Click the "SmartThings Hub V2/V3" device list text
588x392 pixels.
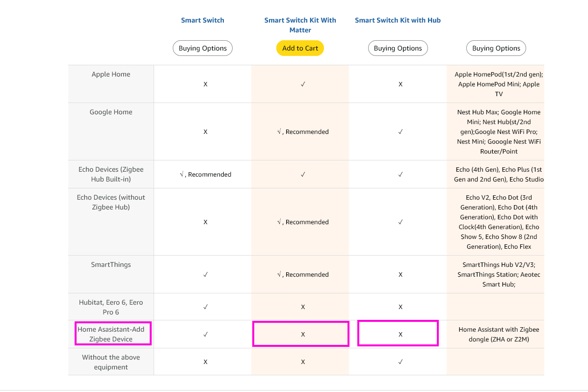pos(498,274)
